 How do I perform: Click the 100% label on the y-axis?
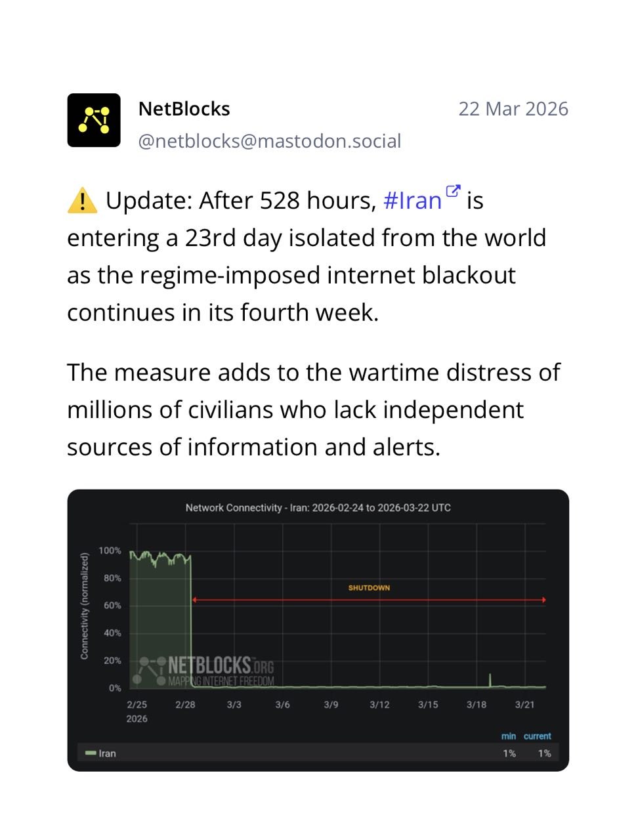110,551
